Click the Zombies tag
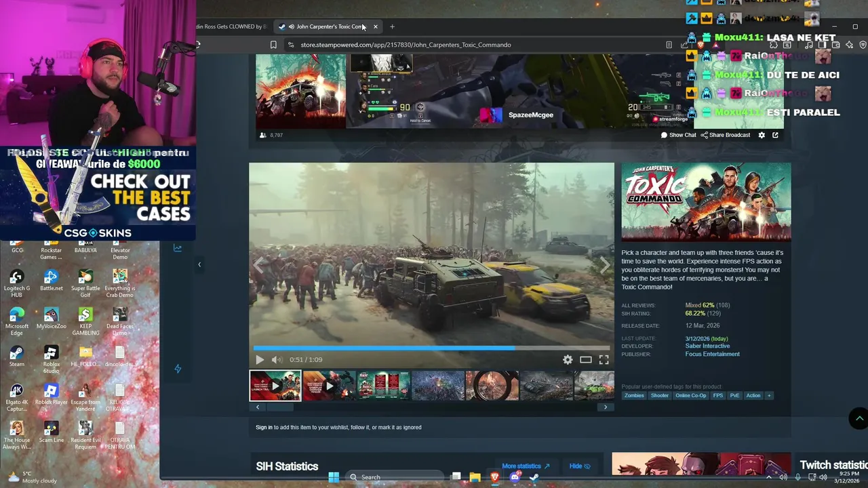 coord(634,395)
